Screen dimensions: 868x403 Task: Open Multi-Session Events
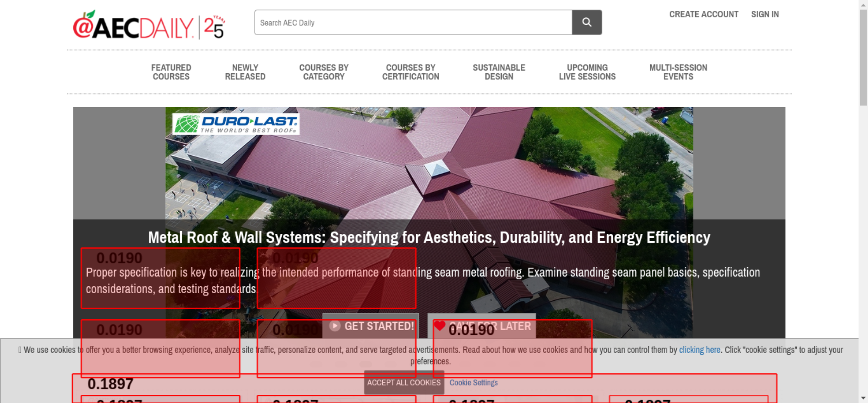[678, 72]
